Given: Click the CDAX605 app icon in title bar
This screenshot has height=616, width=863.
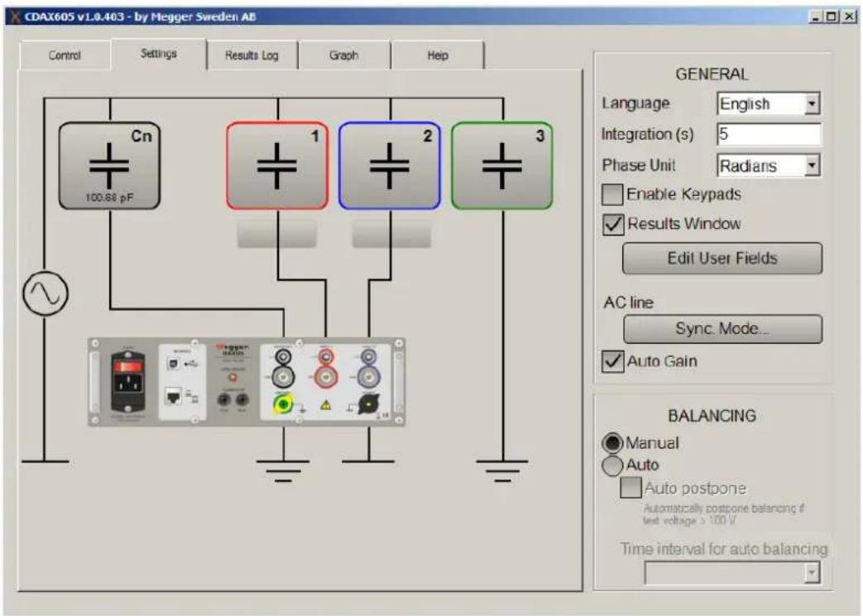Looking at the screenshot, I should click(14, 17).
